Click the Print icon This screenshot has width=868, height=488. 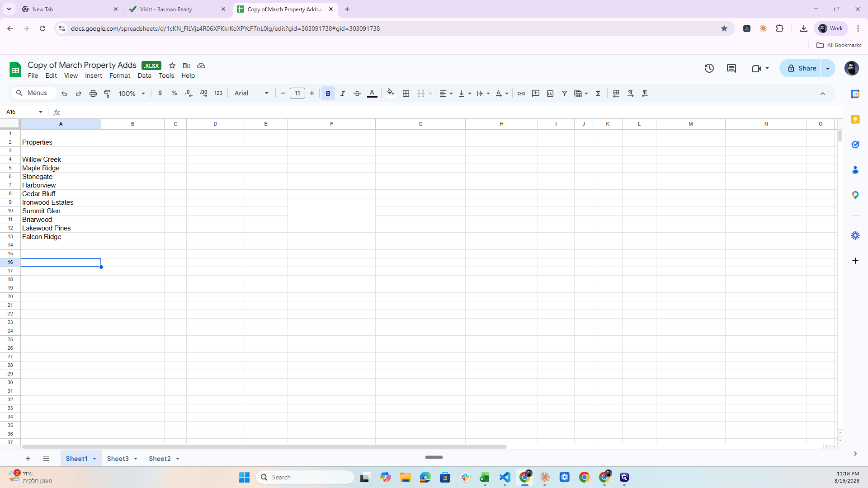point(93,94)
